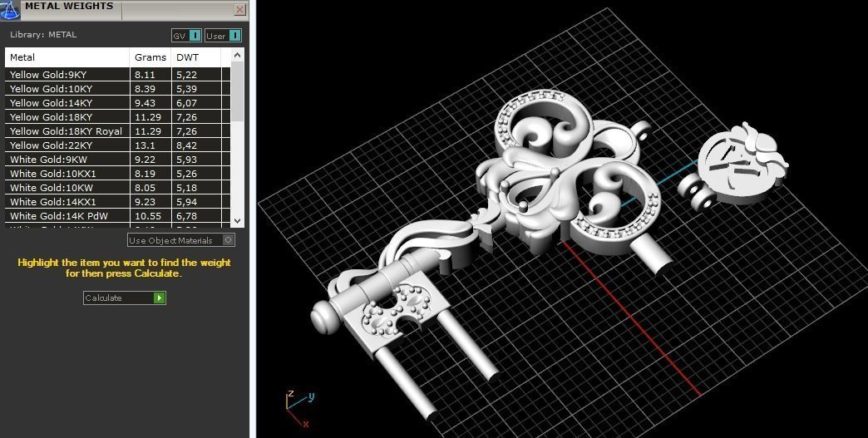Sort by the DWT column header
This screenshot has height=438, width=868.
[196, 57]
